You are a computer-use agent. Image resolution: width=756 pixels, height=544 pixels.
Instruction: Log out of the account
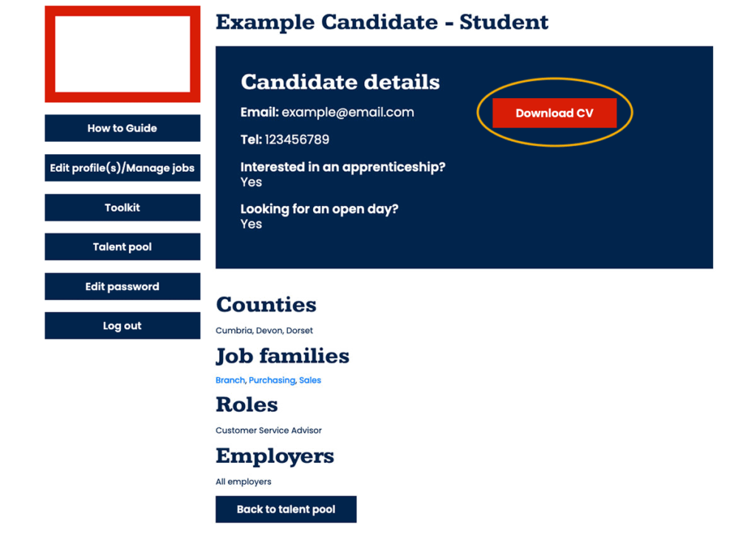(x=123, y=326)
